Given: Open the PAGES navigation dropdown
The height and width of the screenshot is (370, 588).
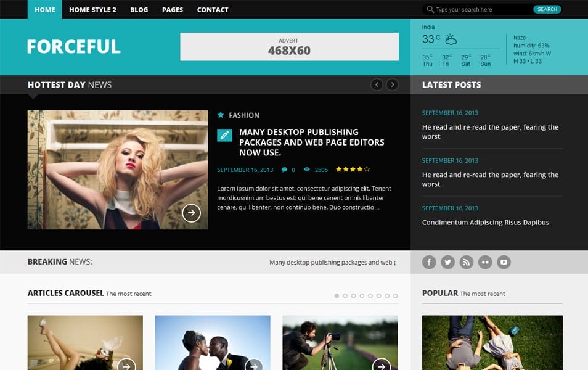Looking at the screenshot, I should coord(172,9).
